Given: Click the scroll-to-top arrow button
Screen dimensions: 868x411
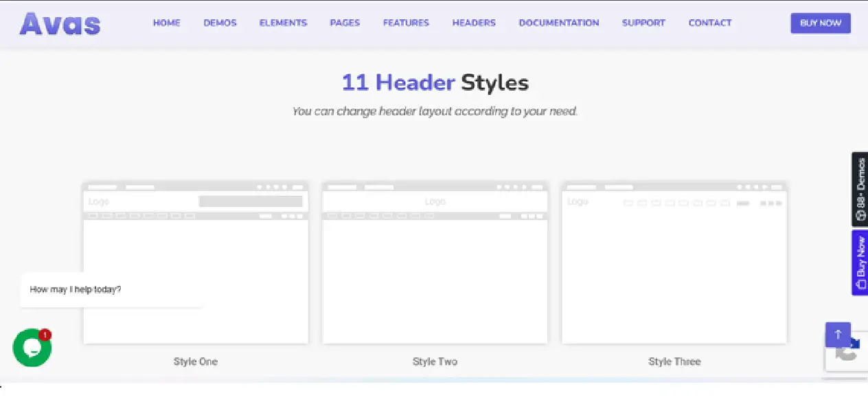Looking at the screenshot, I should [838, 335].
